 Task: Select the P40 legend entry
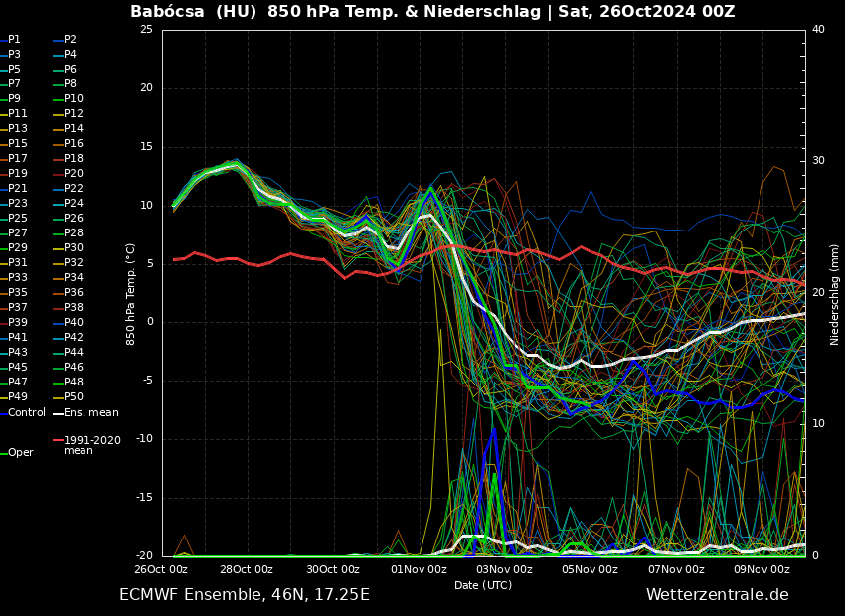tap(74, 323)
